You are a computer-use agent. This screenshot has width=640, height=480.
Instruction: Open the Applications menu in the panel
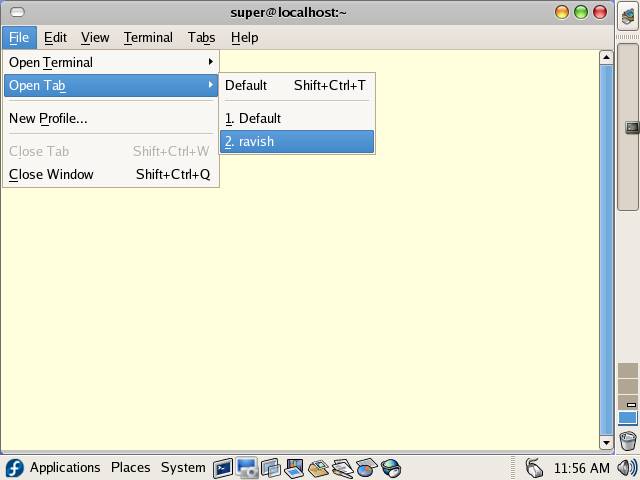65,468
